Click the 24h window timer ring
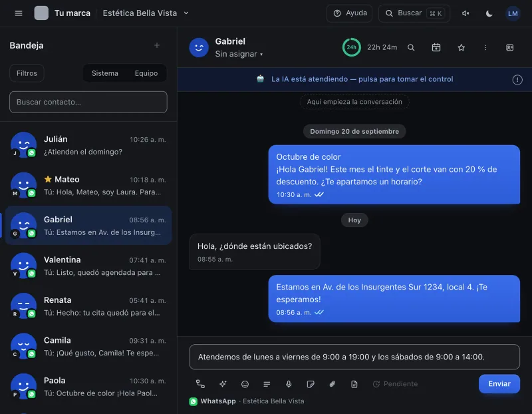 pyautogui.click(x=352, y=47)
